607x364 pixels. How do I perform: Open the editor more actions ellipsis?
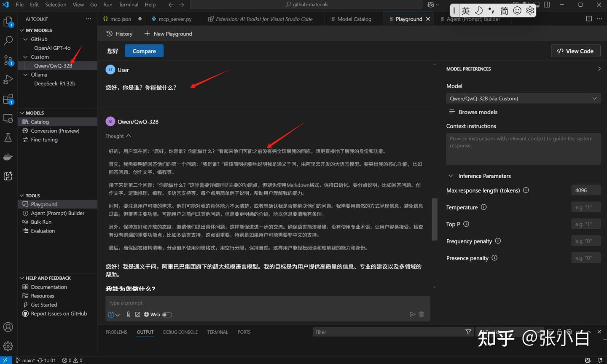pyautogui.click(x=599, y=19)
